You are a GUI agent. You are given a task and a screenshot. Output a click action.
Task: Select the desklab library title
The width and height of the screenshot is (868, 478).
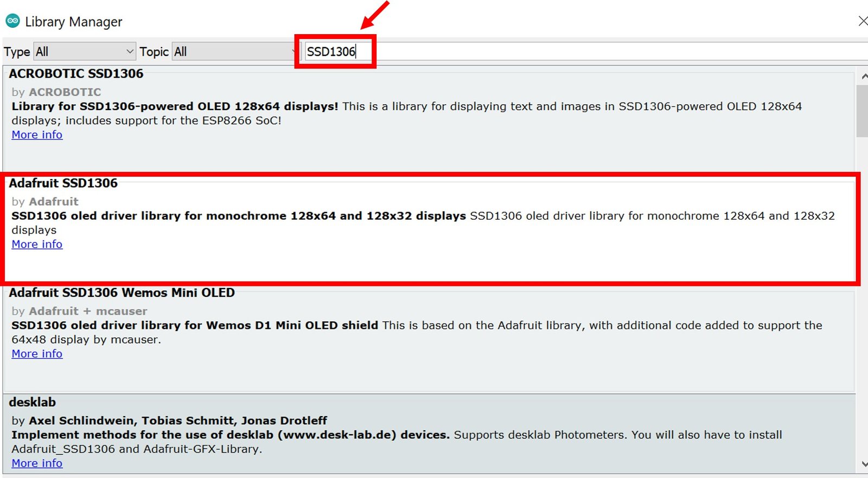point(32,403)
